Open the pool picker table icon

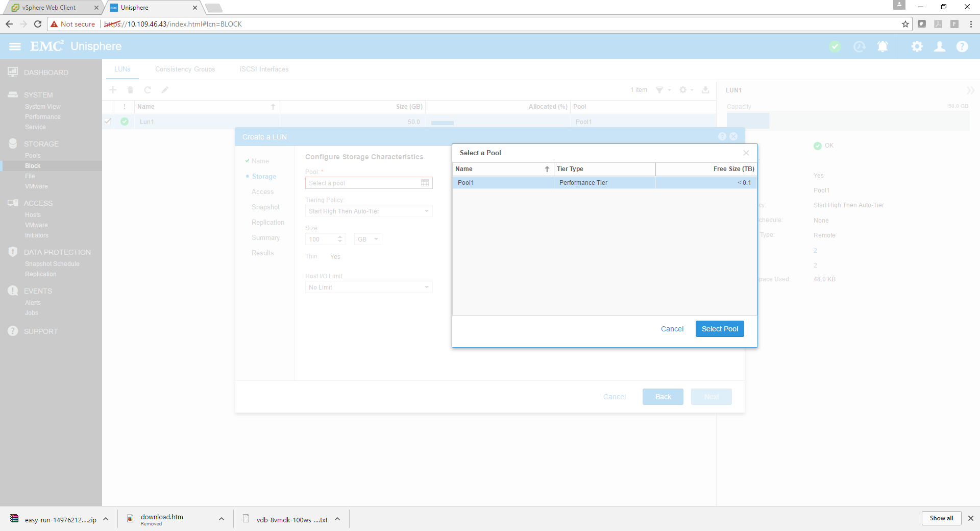coord(425,183)
